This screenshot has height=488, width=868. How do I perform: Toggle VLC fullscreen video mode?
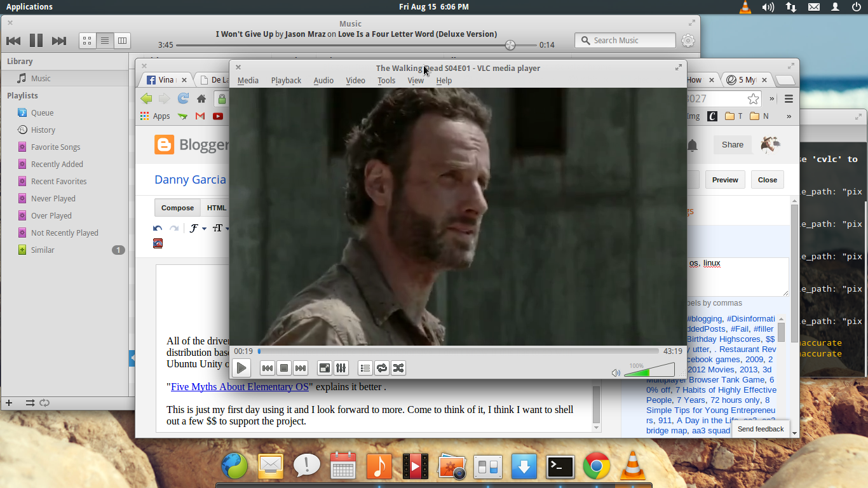point(325,368)
